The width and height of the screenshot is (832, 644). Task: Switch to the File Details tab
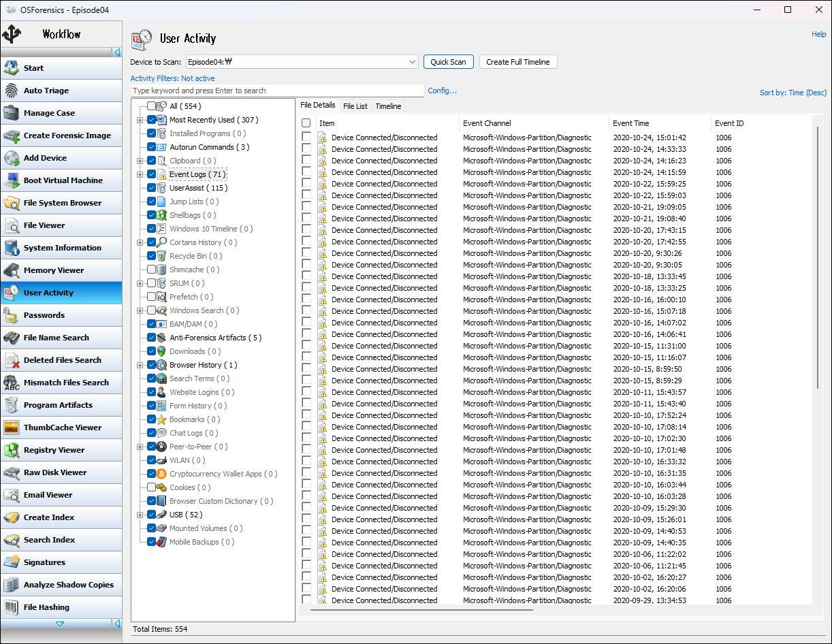(318, 106)
